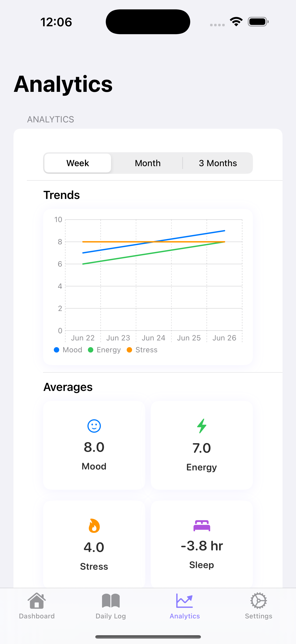Switch range to 3 Months
Viewport: 296px width, 644px height.
tap(218, 163)
